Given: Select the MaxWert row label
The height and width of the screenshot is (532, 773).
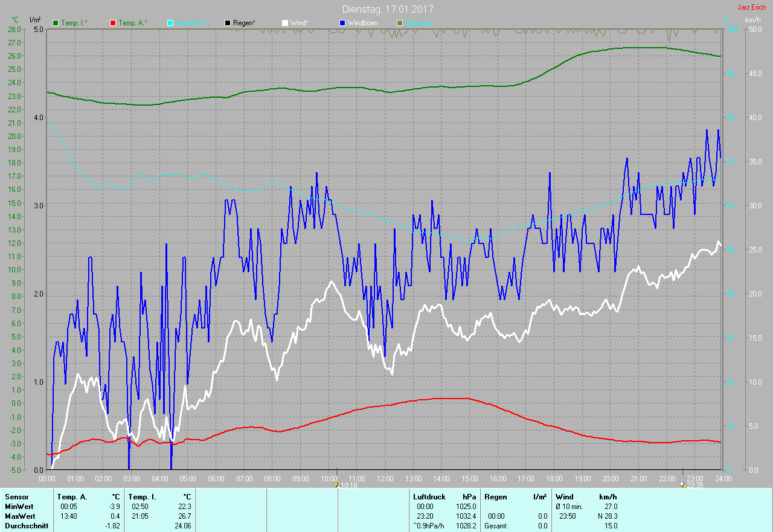Looking at the screenshot, I should [20, 516].
